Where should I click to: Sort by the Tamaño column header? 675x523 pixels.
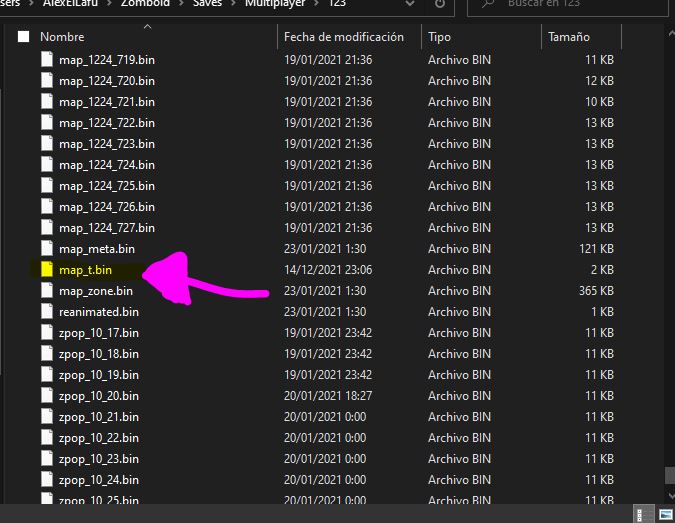click(568, 37)
